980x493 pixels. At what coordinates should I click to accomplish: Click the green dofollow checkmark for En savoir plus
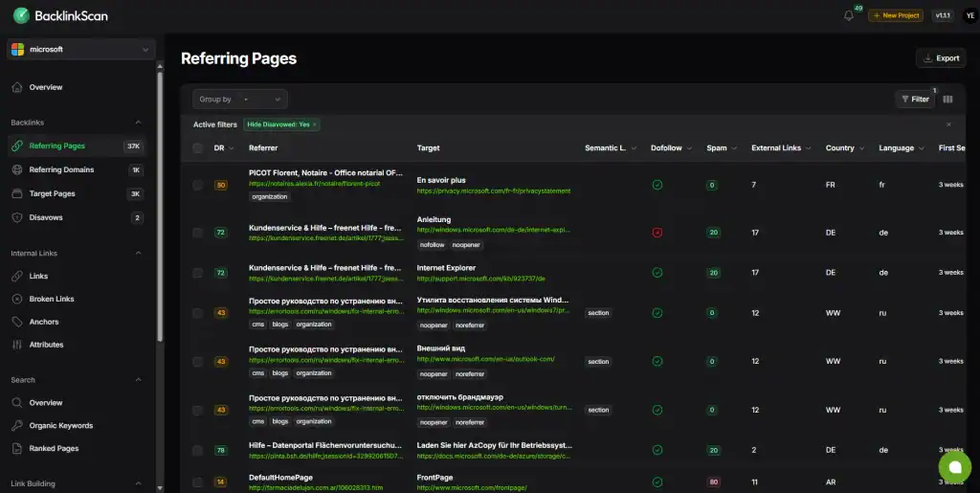coord(657,185)
